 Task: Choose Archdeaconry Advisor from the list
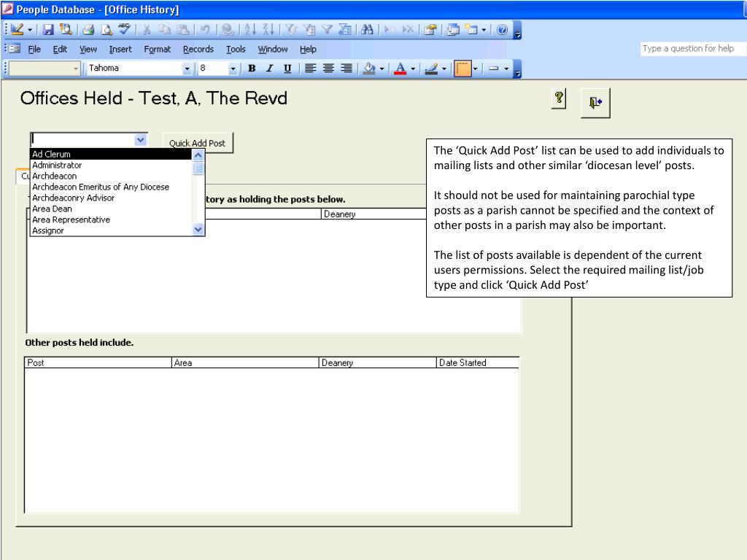pyautogui.click(x=112, y=198)
